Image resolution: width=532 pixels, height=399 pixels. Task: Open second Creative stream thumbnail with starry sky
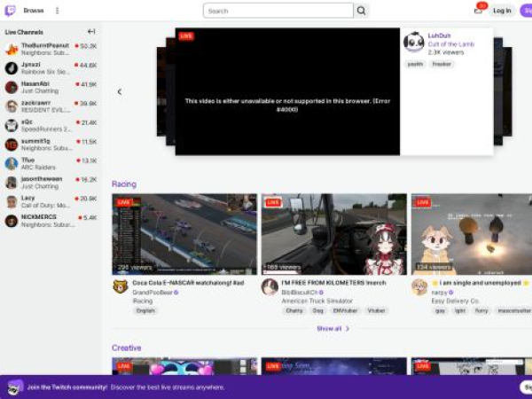[334, 366]
